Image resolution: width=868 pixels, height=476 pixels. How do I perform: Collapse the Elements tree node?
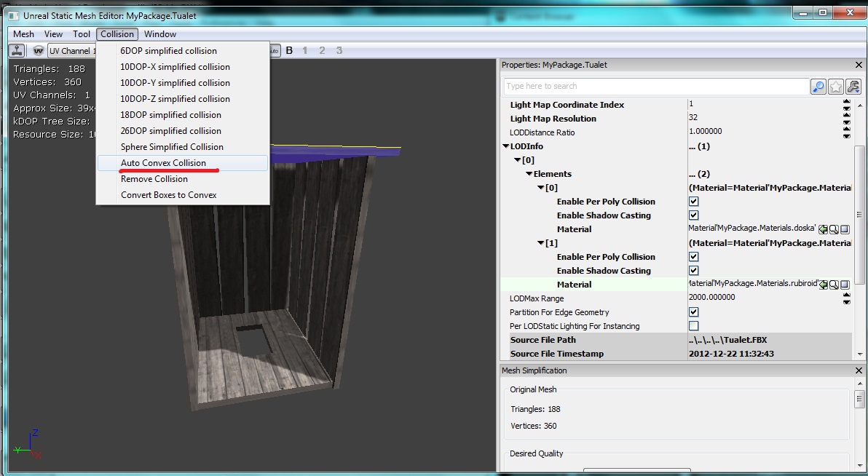[x=529, y=174]
